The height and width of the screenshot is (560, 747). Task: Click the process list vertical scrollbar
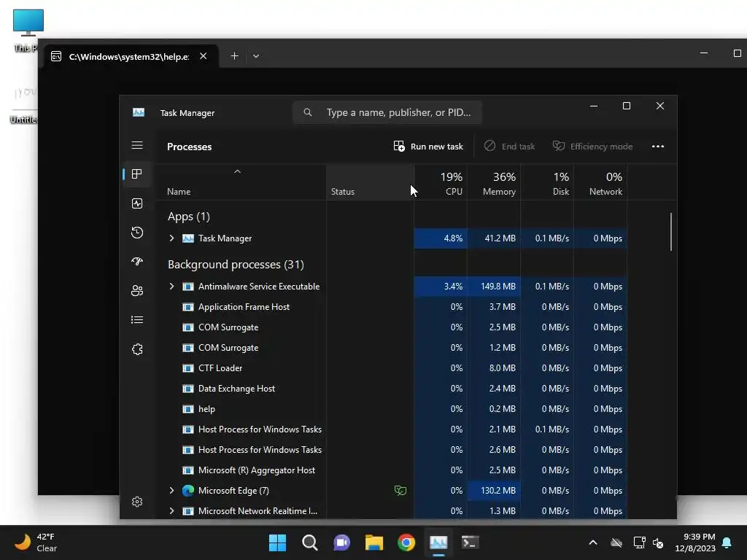pos(671,232)
